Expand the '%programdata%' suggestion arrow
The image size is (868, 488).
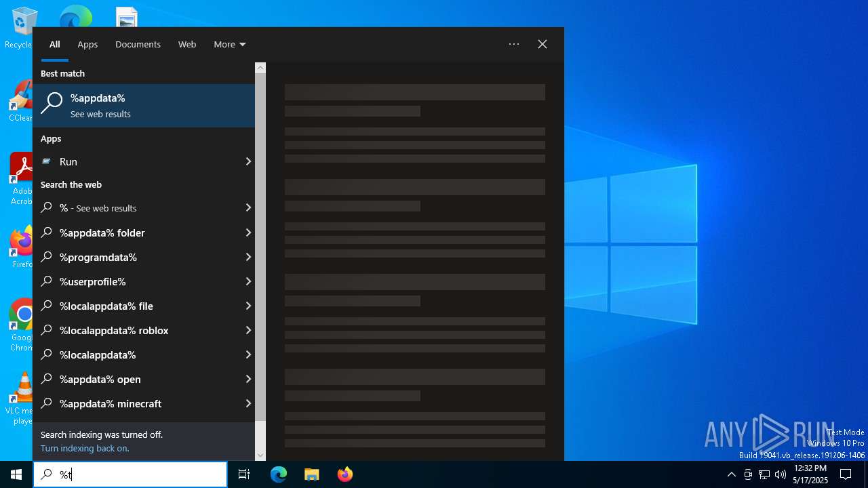[x=248, y=257]
